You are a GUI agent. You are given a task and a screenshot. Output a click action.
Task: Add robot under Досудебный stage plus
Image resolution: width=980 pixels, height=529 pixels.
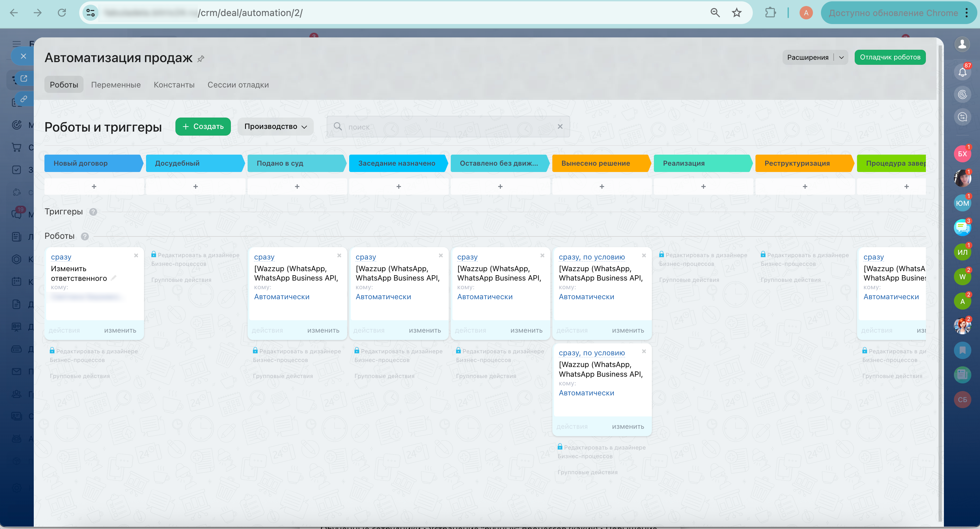tap(195, 186)
